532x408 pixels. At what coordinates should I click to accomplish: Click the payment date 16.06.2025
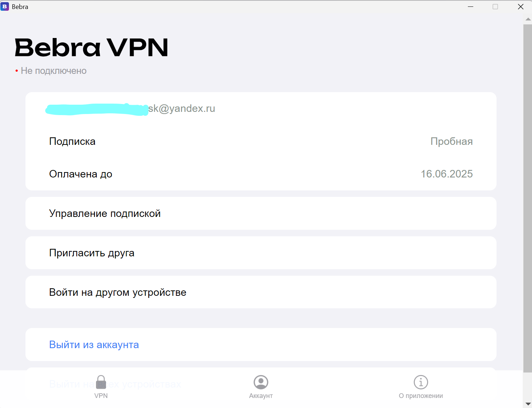(x=446, y=174)
